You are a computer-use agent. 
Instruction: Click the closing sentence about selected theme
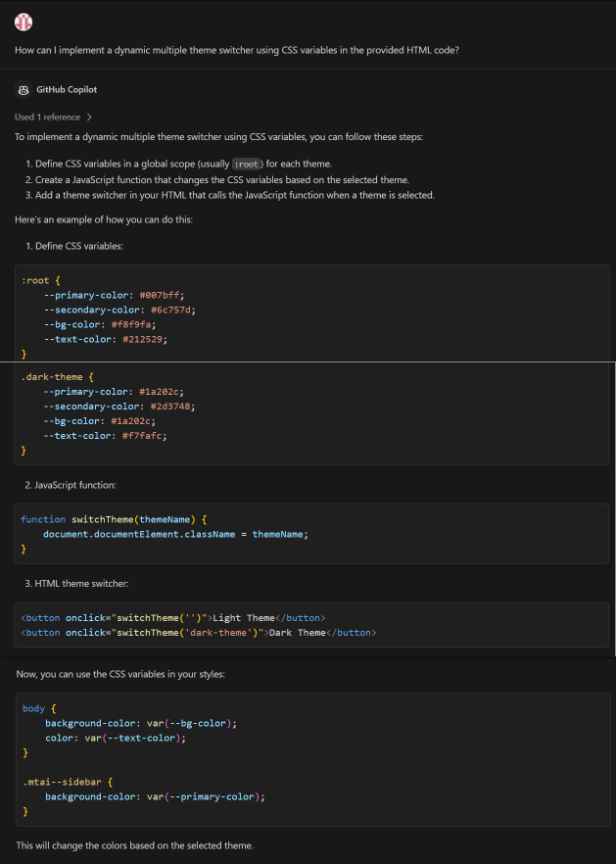point(134,844)
